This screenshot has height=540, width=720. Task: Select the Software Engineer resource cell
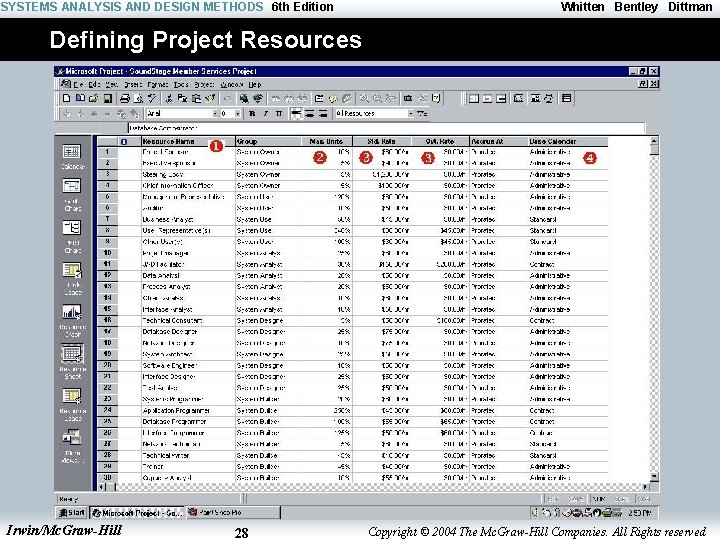pos(187,366)
